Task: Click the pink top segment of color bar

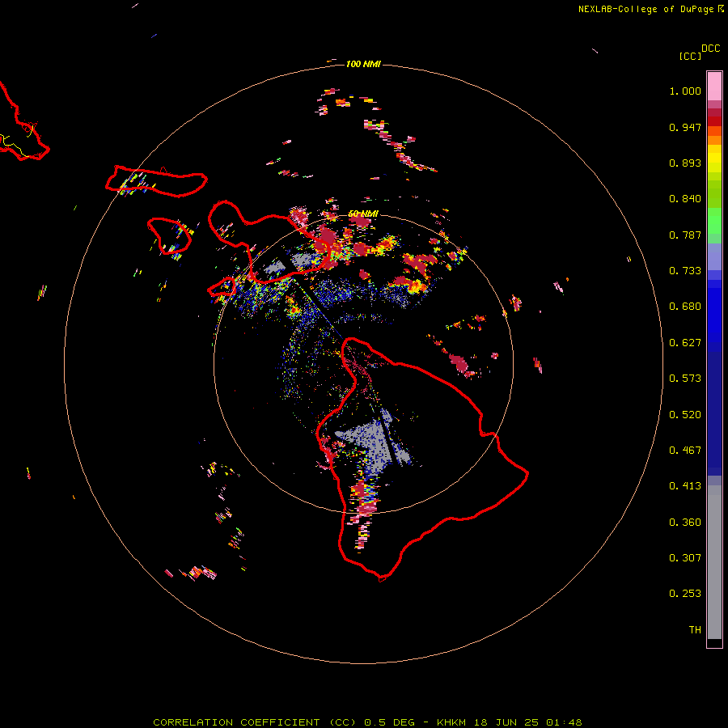Action: click(x=714, y=87)
